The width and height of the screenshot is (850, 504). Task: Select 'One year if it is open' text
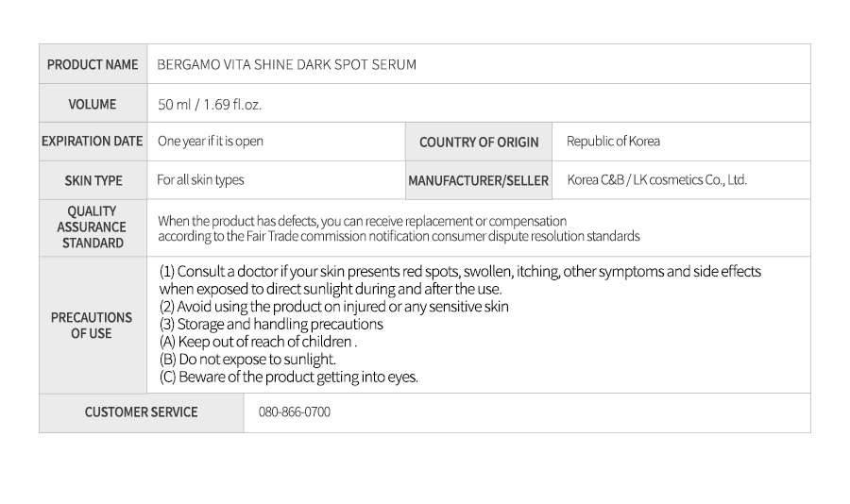point(211,141)
